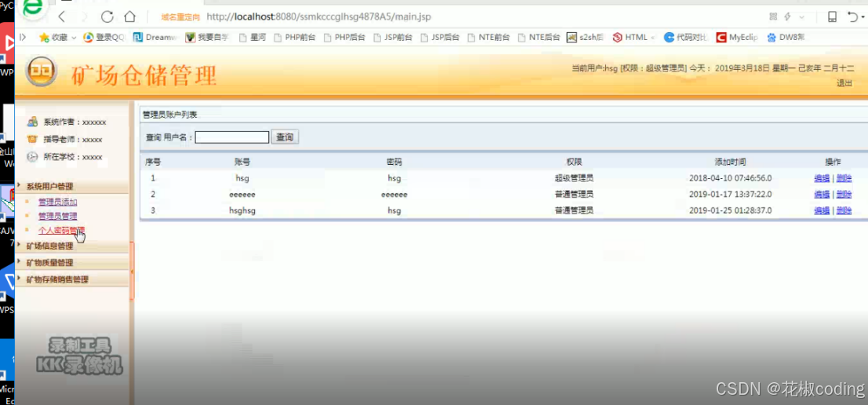Open the PHP前台 bookmark

[295, 38]
